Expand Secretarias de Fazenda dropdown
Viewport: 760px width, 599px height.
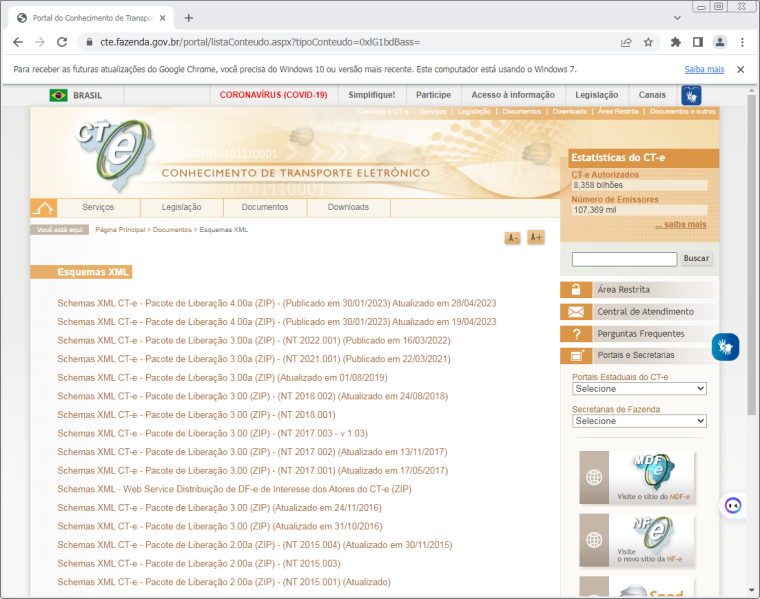(639, 421)
